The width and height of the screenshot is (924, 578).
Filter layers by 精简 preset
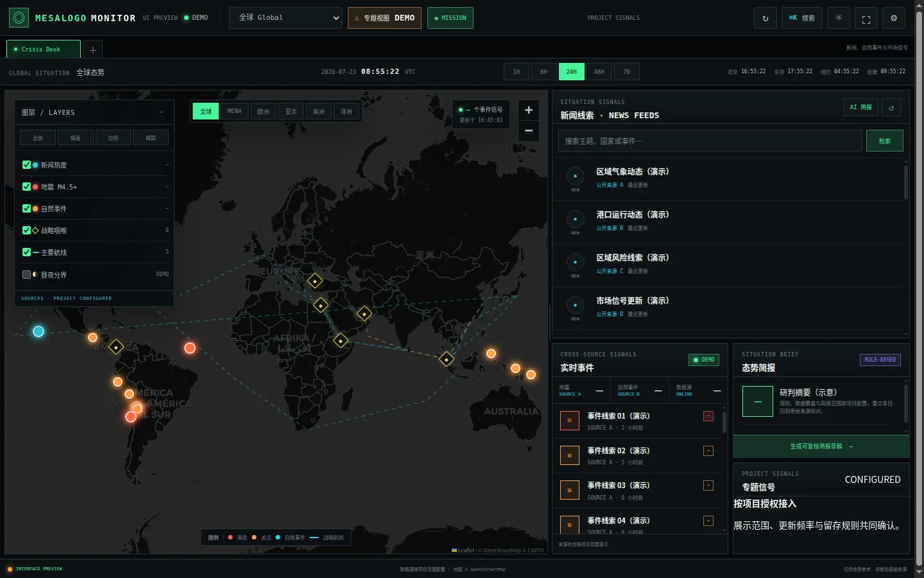[x=151, y=137]
